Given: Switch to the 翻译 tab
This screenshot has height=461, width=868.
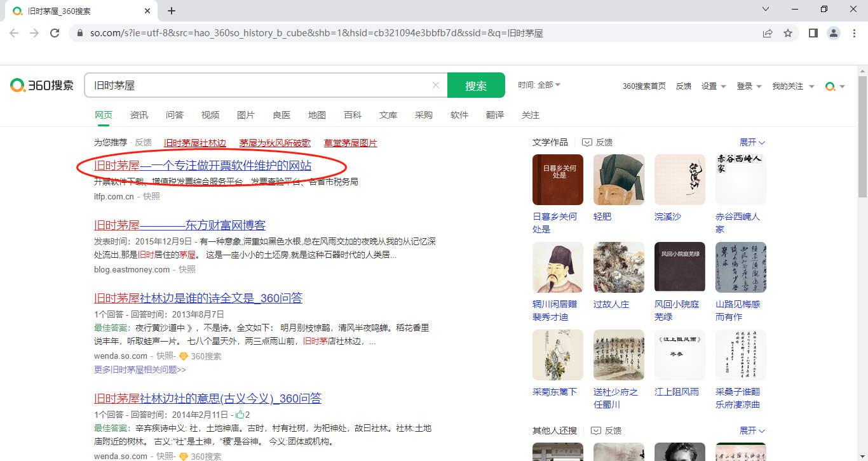Looking at the screenshot, I should point(495,115).
